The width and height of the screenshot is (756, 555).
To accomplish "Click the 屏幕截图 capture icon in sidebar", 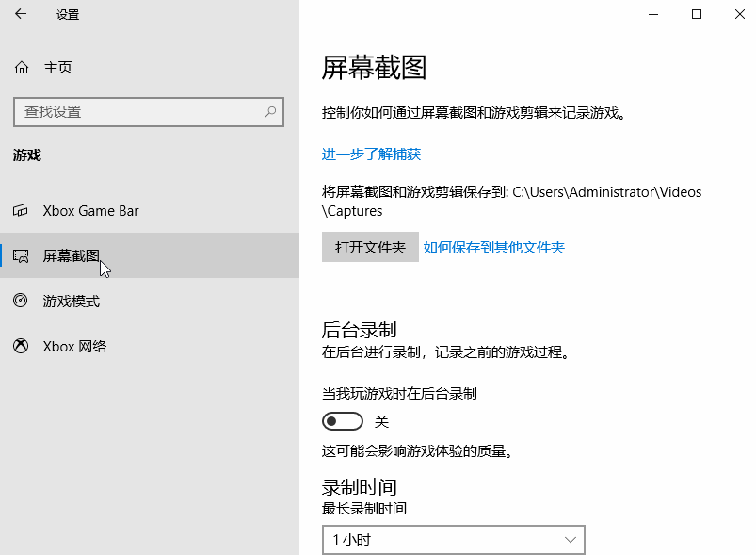I will pyautogui.click(x=20, y=255).
